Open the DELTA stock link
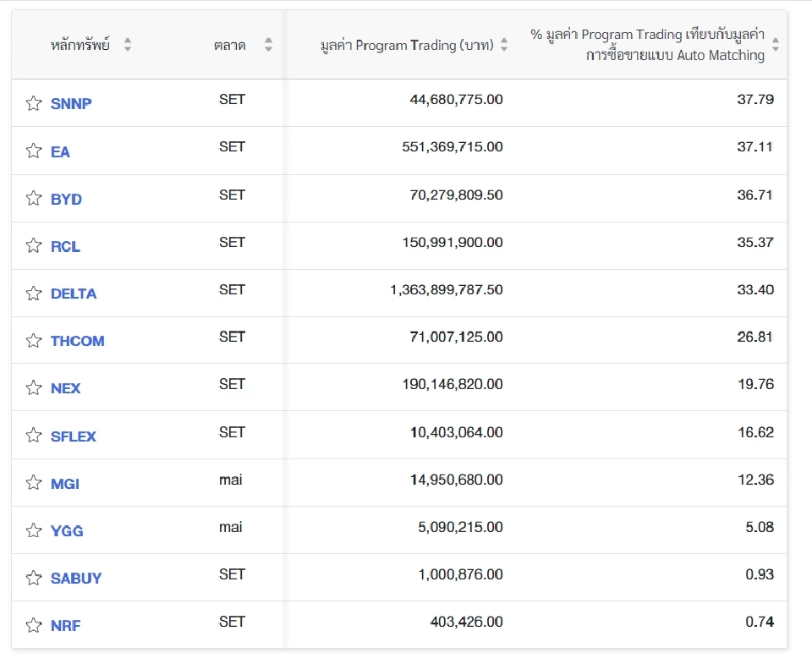Image resolution: width=812 pixels, height=664 pixels. [x=74, y=294]
